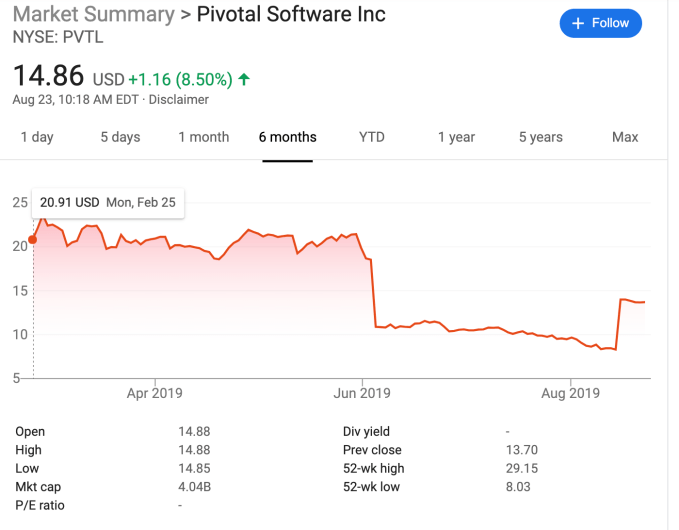Open the Disclaimer link
Screen dimensions: 679x530
click(x=178, y=100)
